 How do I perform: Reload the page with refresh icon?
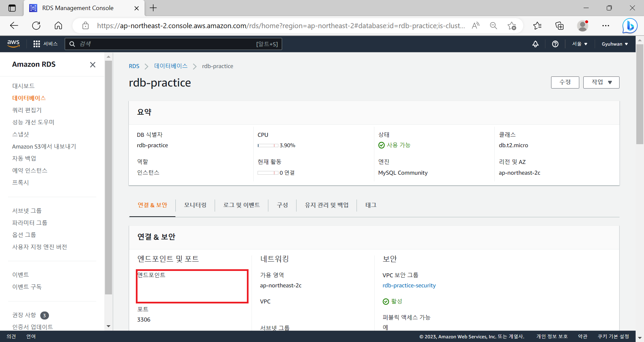click(36, 25)
